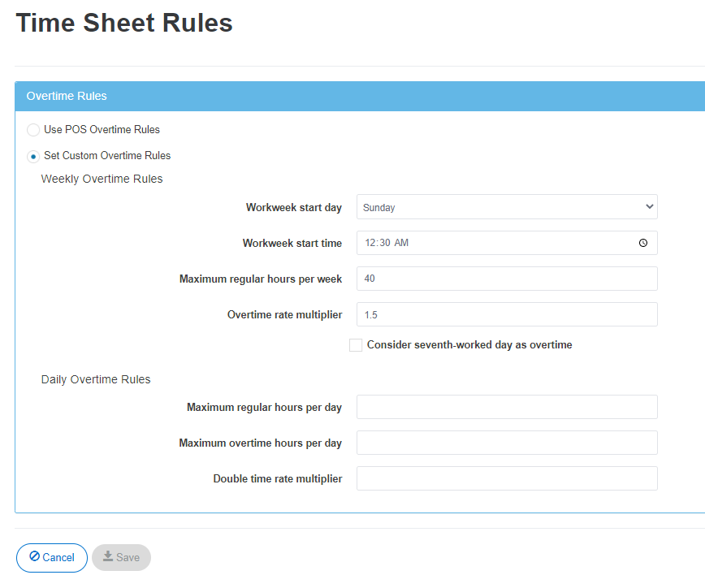Open the Workweek start day dropdown
705x588 pixels.
click(507, 207)
